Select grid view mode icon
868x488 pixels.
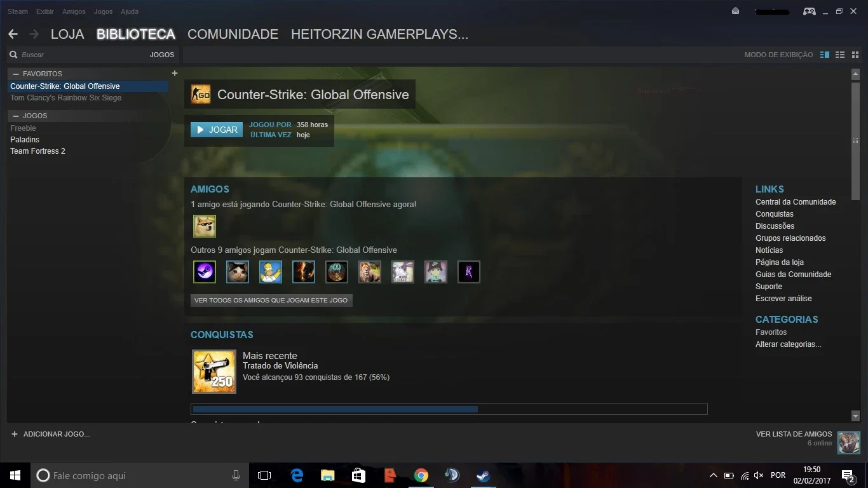tap(855, 55)
